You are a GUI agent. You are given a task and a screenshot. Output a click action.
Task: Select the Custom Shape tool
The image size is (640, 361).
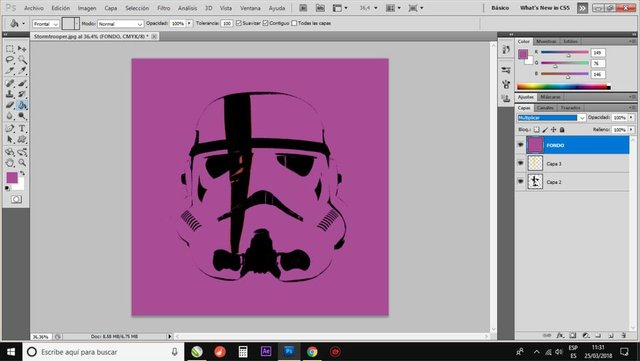coord(22,140)
